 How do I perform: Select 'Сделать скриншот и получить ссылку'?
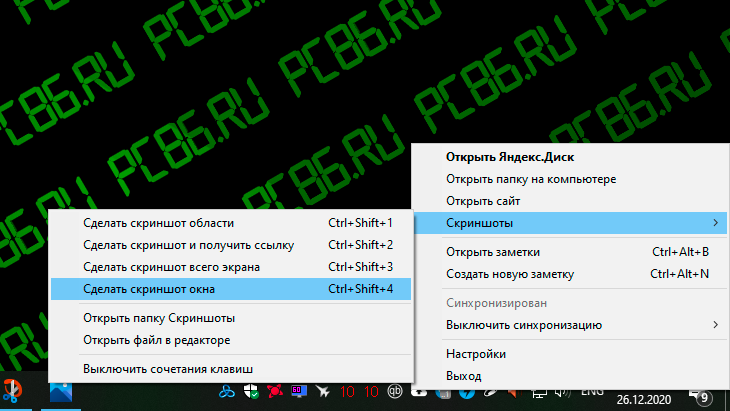[x=231, y=245]
